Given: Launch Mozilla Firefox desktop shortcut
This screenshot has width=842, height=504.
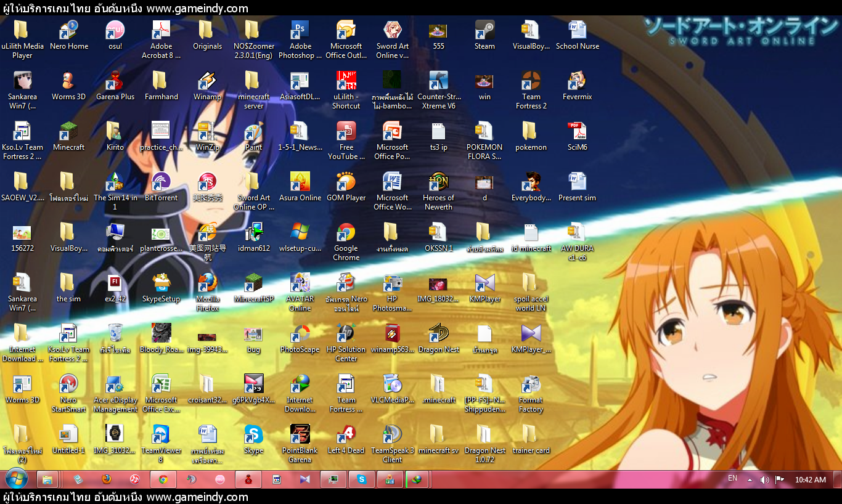Looking at the screenshot, I should coord(208,292).
